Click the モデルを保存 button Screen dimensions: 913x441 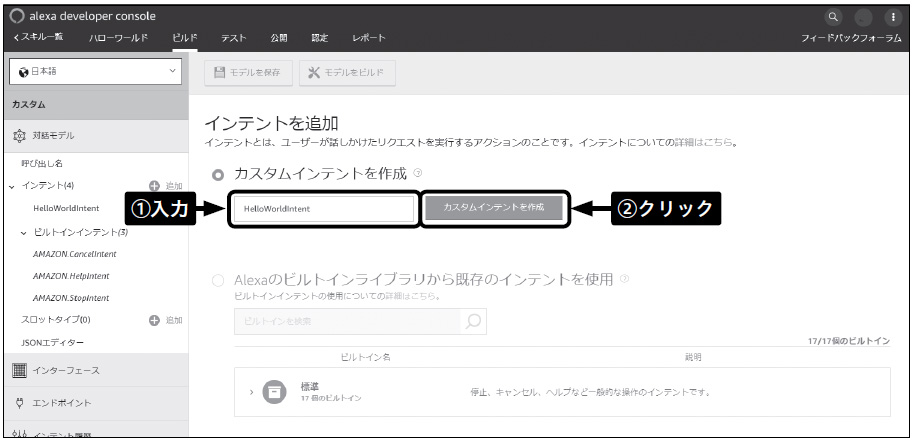point(249,73)
